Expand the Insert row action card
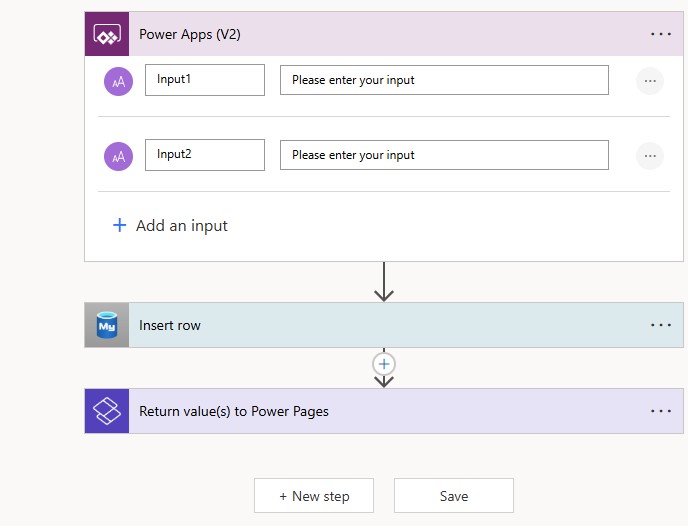 384,325
